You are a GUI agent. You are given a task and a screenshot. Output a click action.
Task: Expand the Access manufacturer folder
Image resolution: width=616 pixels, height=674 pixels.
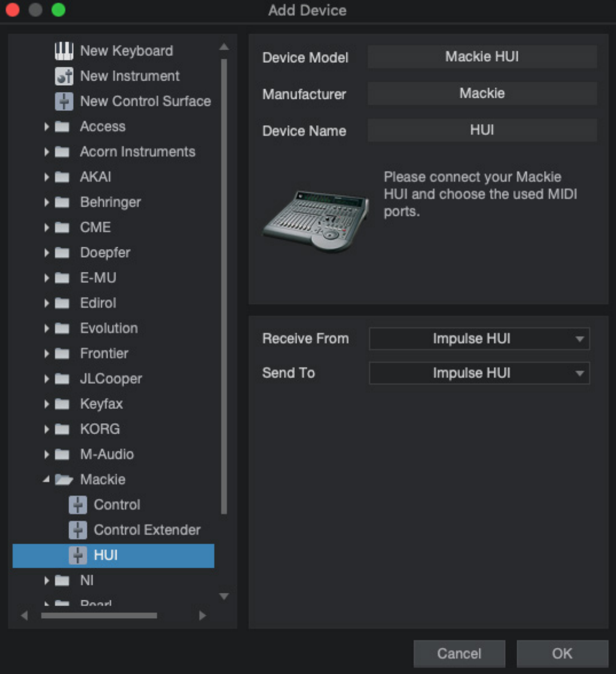46,127
